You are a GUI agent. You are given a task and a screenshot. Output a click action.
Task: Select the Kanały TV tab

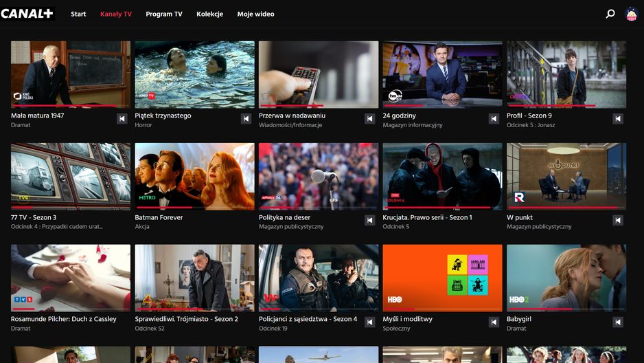tap(116, 14)
